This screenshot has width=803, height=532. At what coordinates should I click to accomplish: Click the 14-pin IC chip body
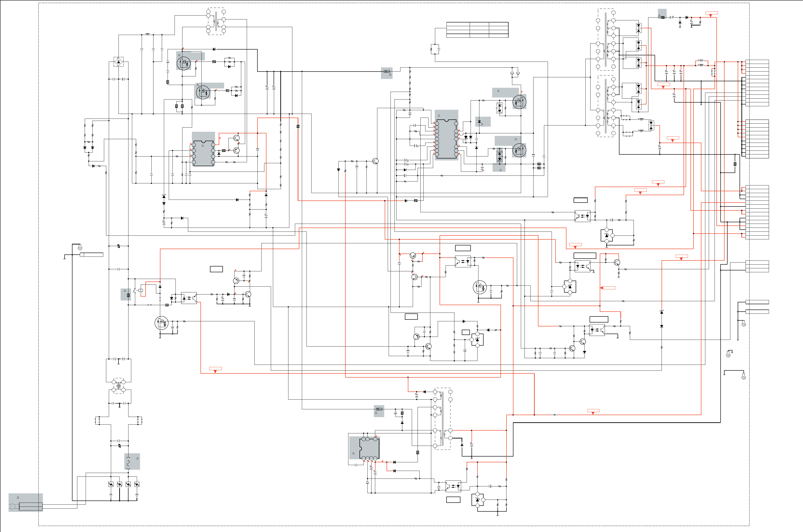[447, 139]
